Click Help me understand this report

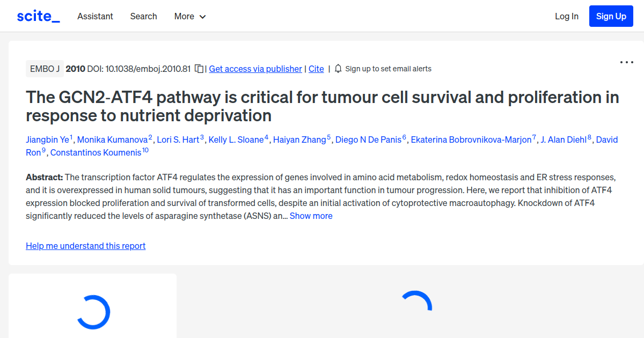click(x=85, y=246)
